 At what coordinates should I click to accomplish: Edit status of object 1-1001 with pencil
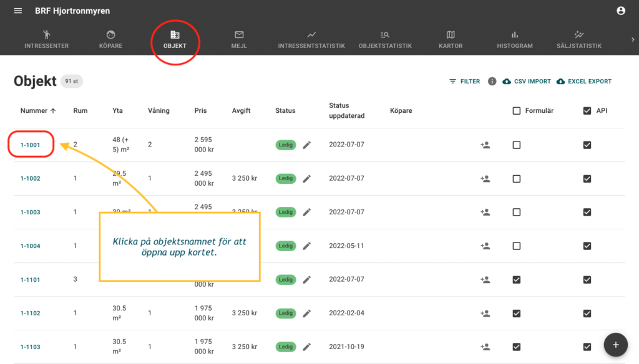coord(306,145)
